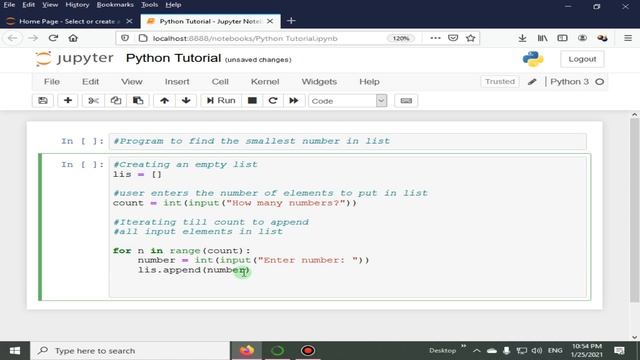The height and width of the screenshot is (360, 640).
Task: Open the Jupyter Help menu
Action: [x=369, y=82]
